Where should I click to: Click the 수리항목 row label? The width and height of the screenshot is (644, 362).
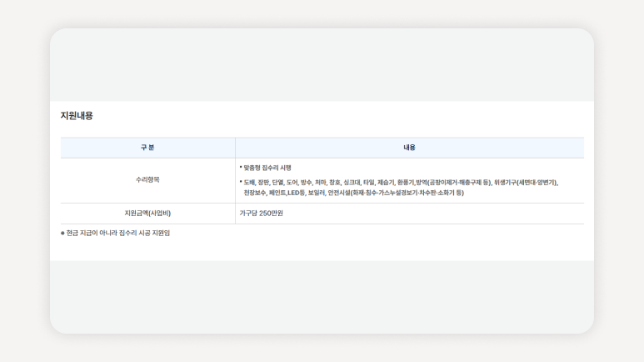tap(147, 180)
